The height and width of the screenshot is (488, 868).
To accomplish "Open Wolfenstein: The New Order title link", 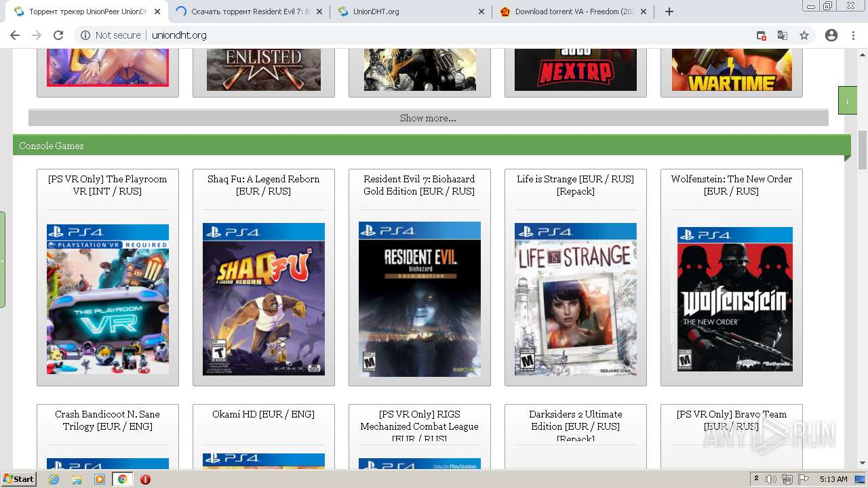I will click(x=731, y=185).
